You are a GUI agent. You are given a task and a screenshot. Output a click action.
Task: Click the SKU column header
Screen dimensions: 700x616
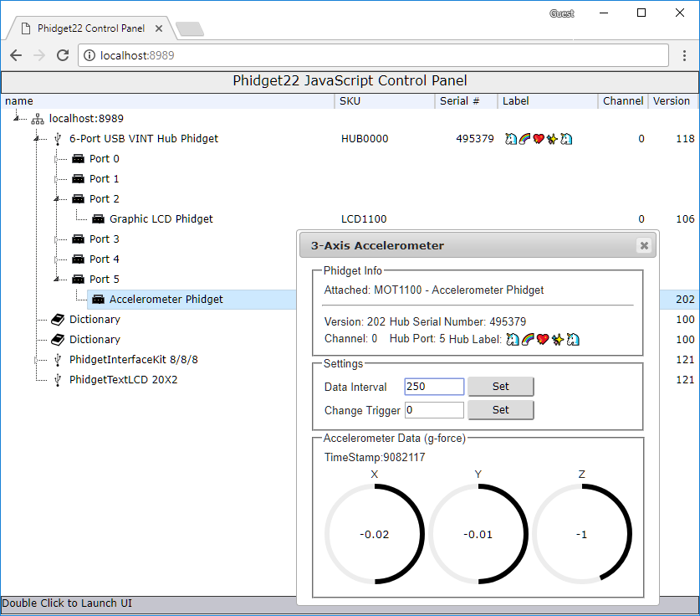[385, 101]
